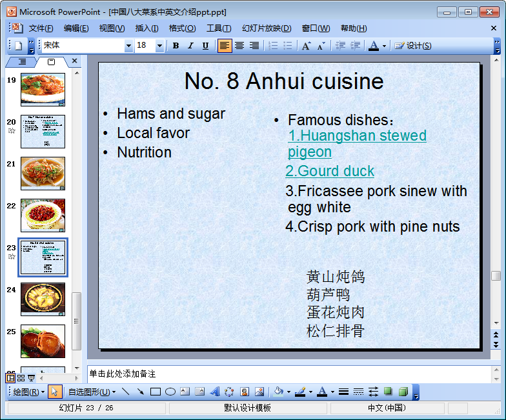Toggle Underline formatting
Image resolution: width=506 pixels, height=420 pixels.
tap(205, 46)
